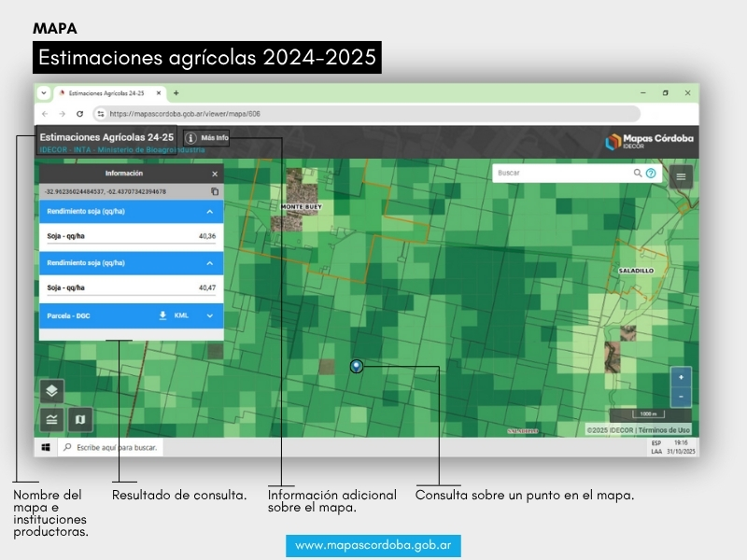Viewport: 747px width, 560px height.
Task: Zoom in on the map
Action: [x=681, y=377]
